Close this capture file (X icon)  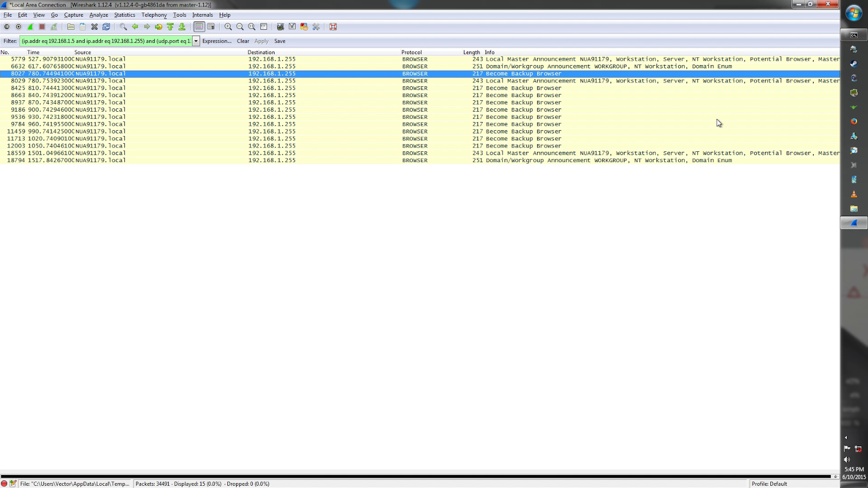pos(94,27)
